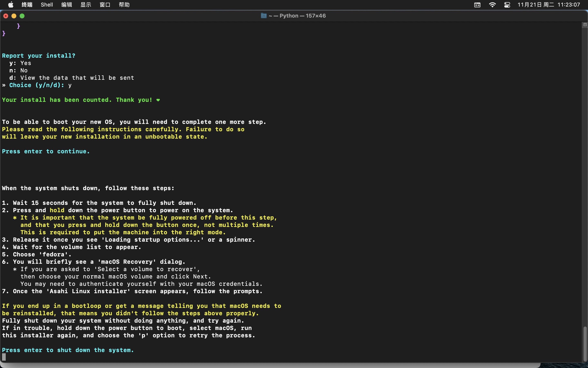Viewport: 588px width, 368px height.
Task: Click the line "5. Choose 'fedora'."
Action: pyautogui.click(x=37, y=254)
